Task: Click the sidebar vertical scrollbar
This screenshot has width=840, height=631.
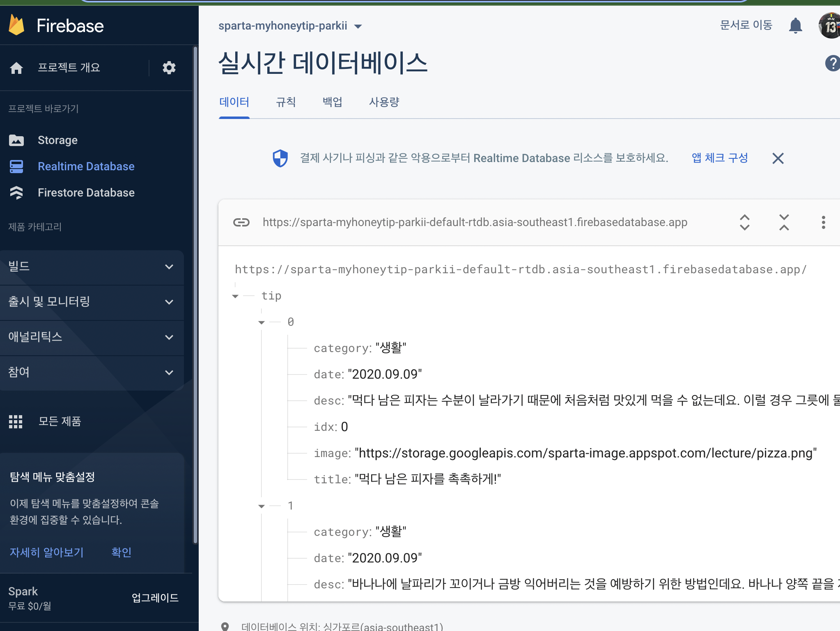Action: tap(195, 295)
